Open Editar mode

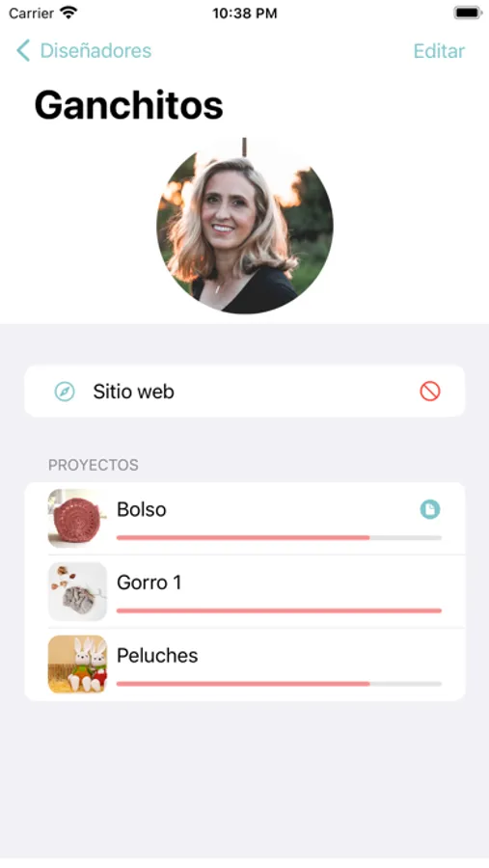click(x=439, y=50)
